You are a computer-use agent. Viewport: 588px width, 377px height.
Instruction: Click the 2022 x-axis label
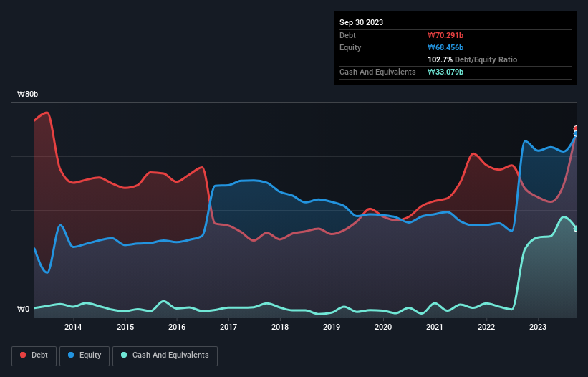486,327
